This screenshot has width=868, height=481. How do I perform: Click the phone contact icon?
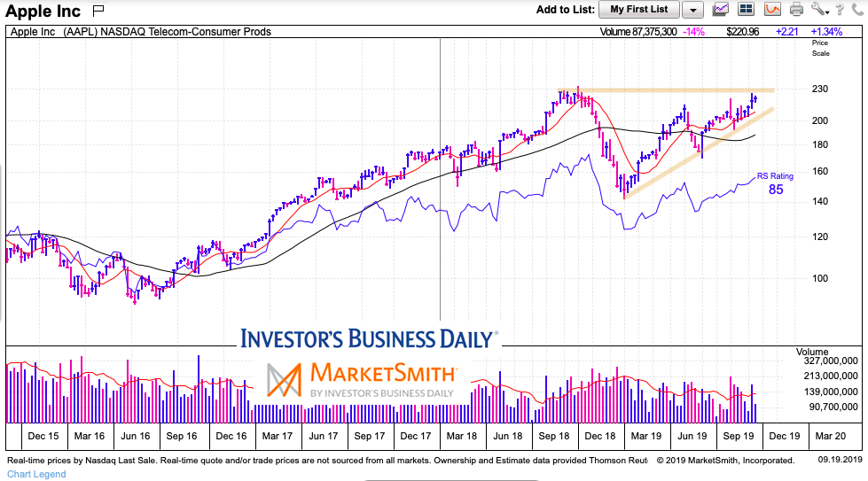coord(858,10)
